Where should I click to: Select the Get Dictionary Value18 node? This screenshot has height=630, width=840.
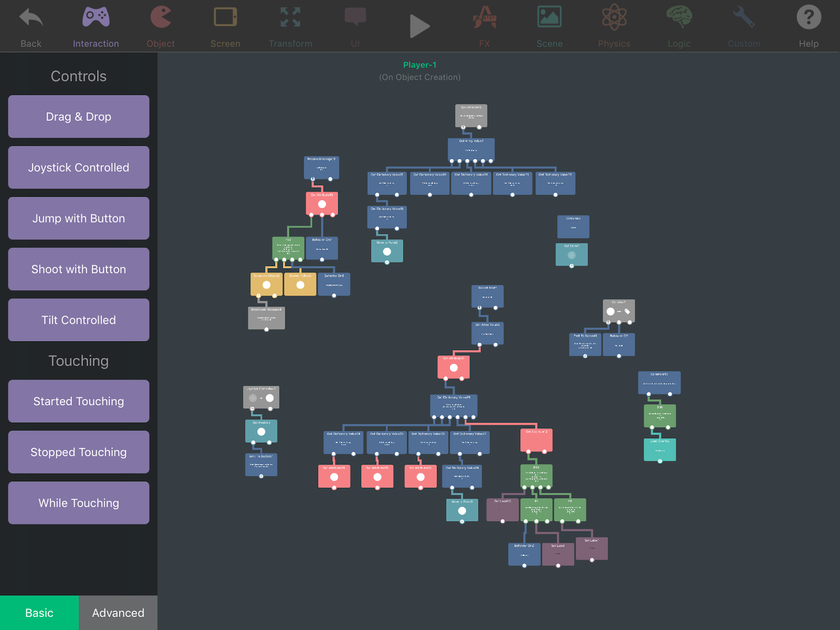click(387, 217)
